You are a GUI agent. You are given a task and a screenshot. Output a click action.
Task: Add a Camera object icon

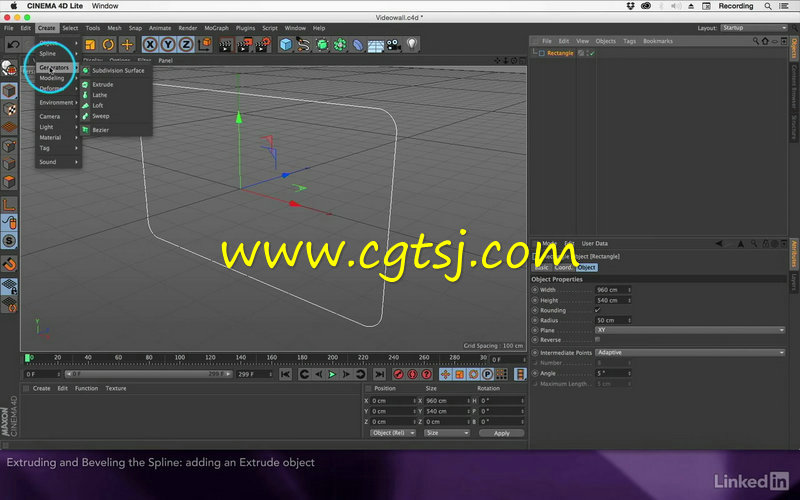click(393, 45)
